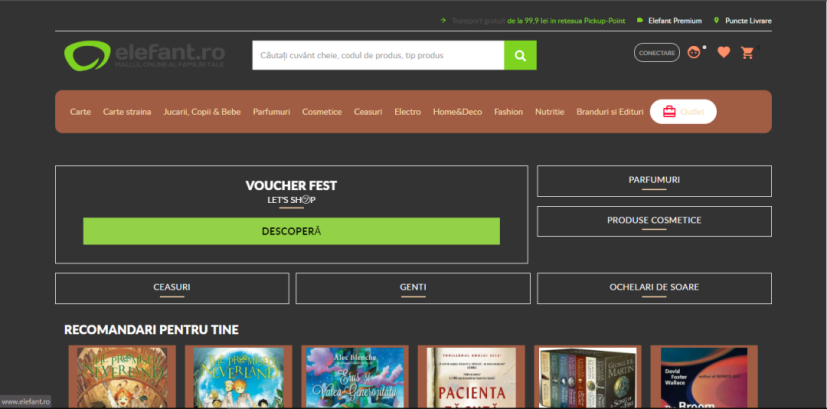This screenshot has height=409, width=827.
Task: Open the Branduri si Edituri menu
Action: pos(610,112)
